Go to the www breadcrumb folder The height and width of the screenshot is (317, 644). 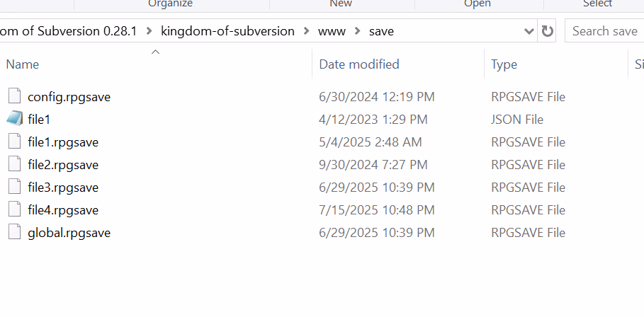click(x=332, y=31)
